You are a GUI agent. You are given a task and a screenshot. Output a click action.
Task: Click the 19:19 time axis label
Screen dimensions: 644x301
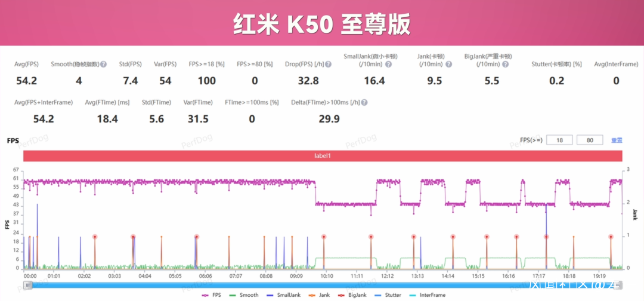[x=599, y=275]
